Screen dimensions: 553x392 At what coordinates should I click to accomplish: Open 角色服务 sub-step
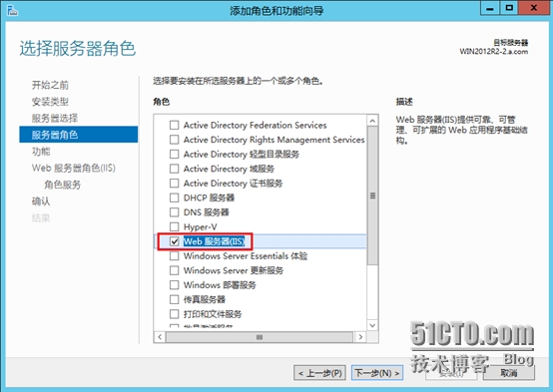[63, 185]
